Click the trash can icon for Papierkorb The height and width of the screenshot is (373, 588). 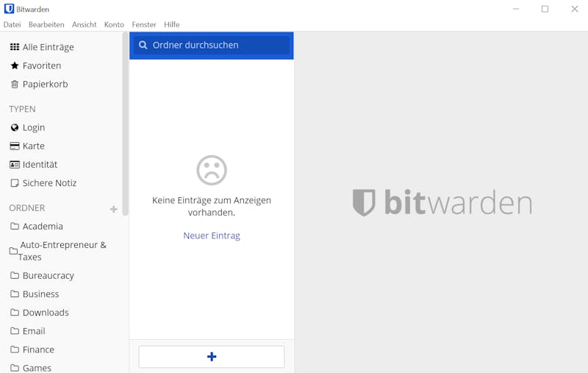pos(15,84)
